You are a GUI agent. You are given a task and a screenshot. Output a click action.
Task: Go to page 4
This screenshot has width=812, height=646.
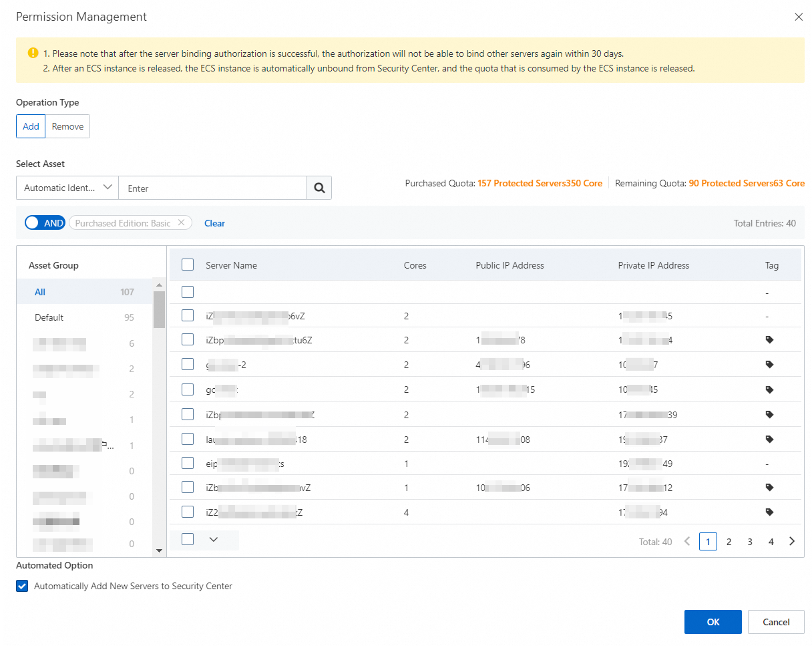pyautogui.click(x=771, y=542)
